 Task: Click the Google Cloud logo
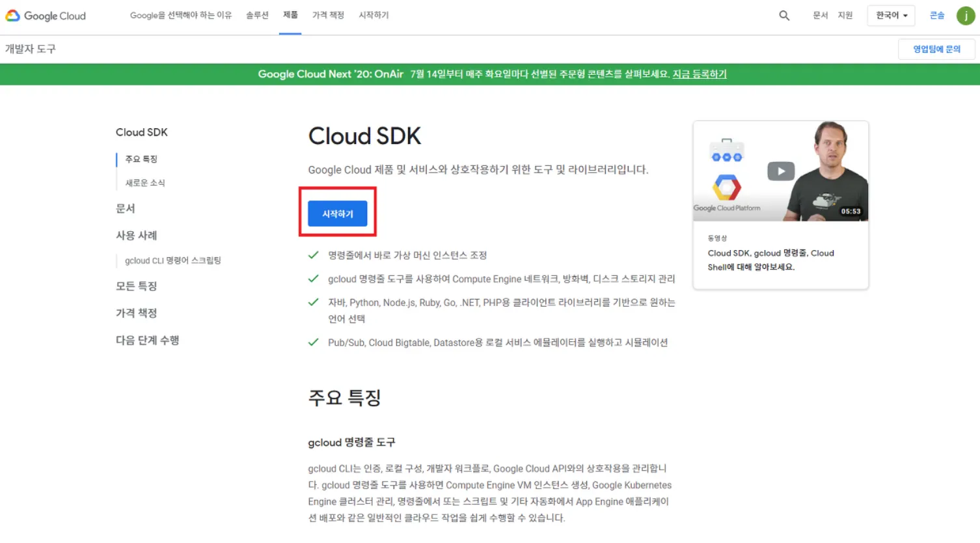pyautogui.click(x=46, y=16)
